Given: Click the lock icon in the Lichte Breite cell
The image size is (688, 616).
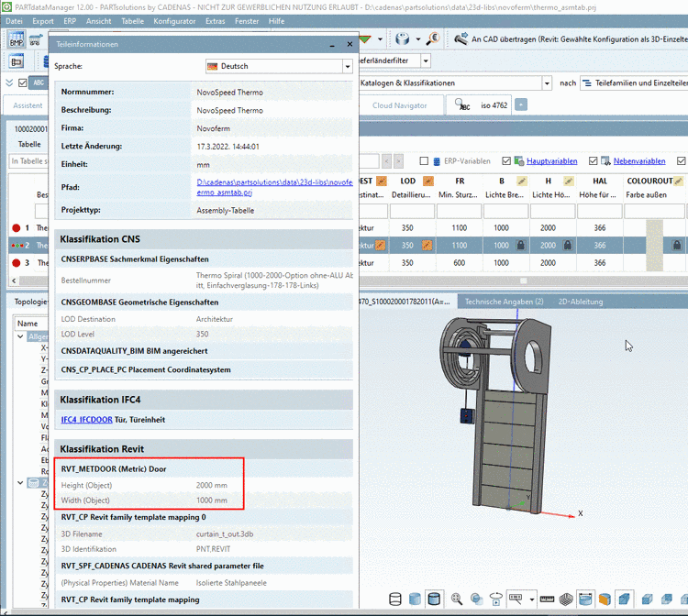Looking at the screenshot, I should click(520, 246).
